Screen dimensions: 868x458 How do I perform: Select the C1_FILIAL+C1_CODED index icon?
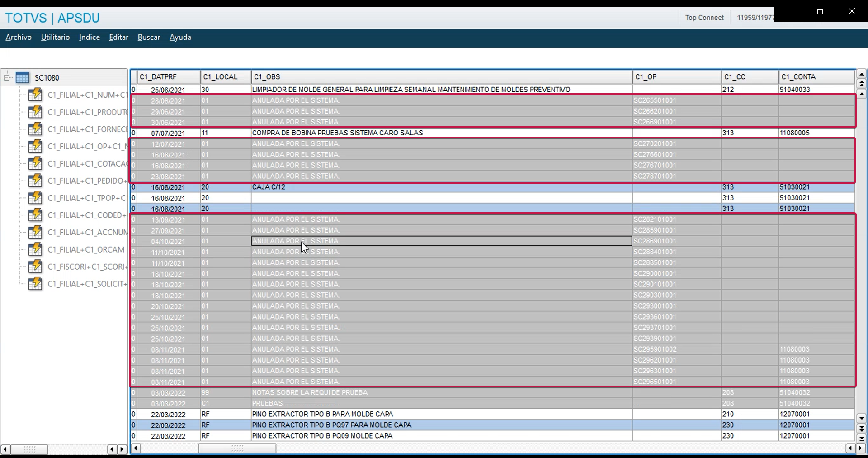click(35, 215)
